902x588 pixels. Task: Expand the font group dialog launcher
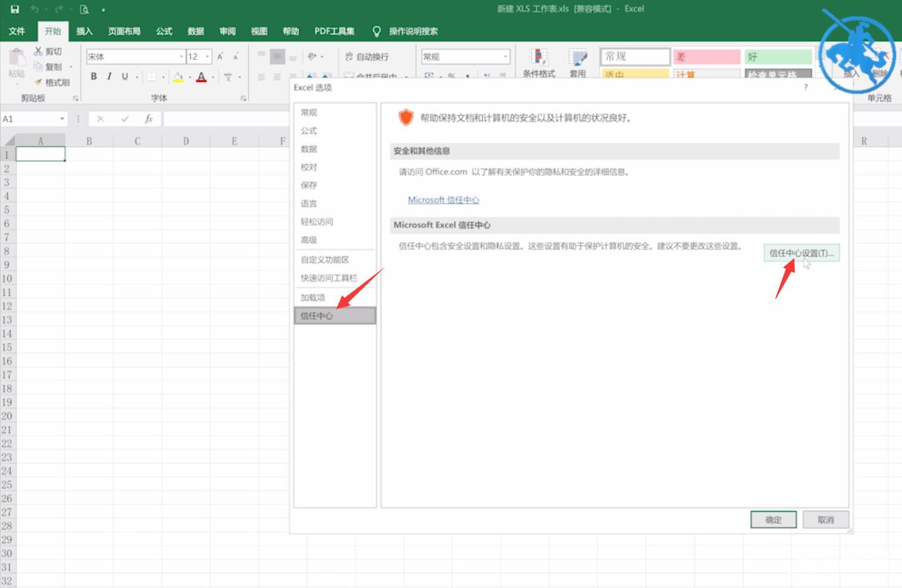coord(243,98)
